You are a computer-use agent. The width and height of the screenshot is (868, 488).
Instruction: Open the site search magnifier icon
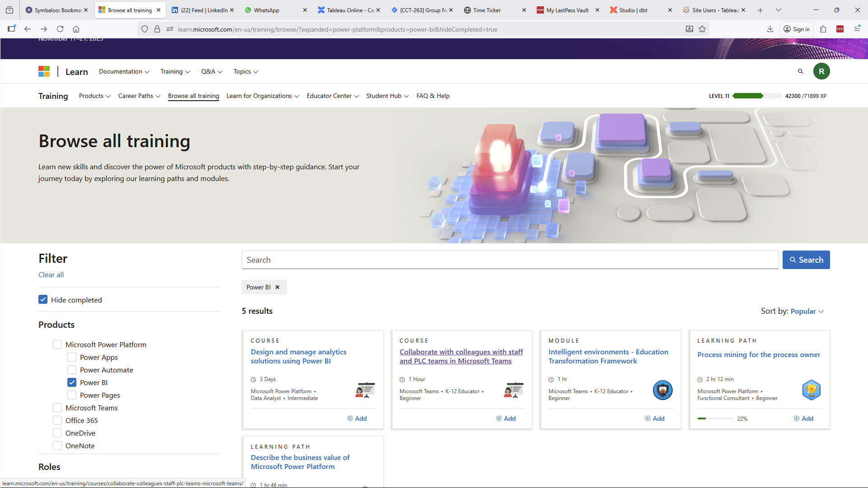800,71
